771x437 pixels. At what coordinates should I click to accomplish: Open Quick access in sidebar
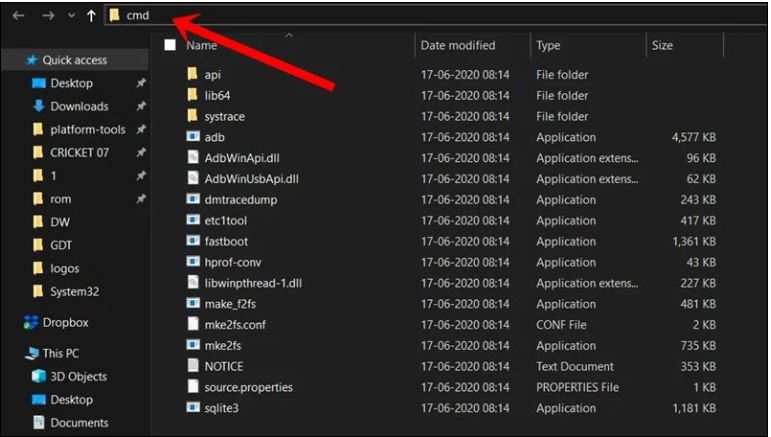(75, 60)
